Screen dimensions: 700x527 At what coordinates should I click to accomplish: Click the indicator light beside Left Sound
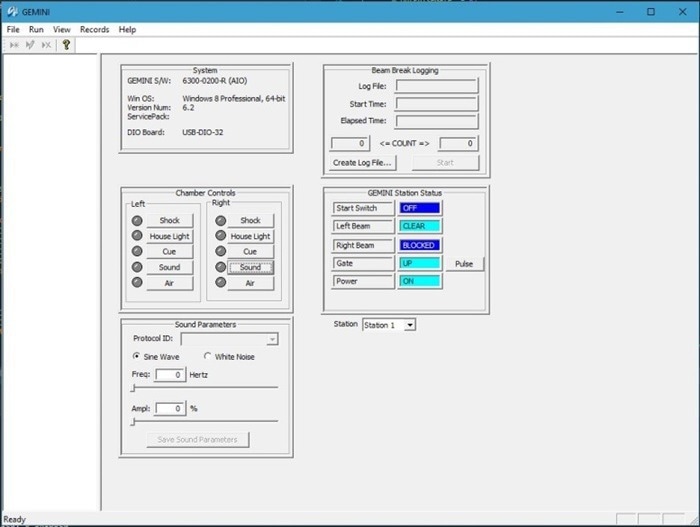pyautogui.click(x=138, y=268)
